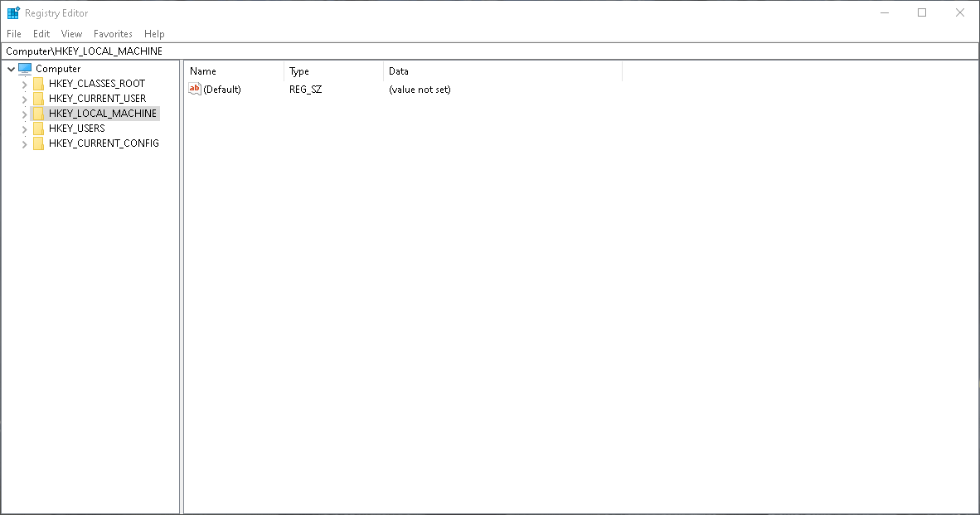Expand the HKEY_USERS key
The width and height of the screenshot is (980, 515).
pyautogui.click(x=24, y=129)
